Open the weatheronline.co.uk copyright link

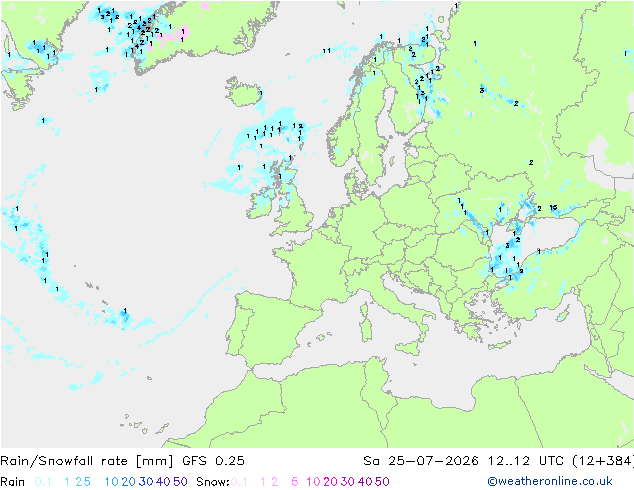click(x=550, y=481)
